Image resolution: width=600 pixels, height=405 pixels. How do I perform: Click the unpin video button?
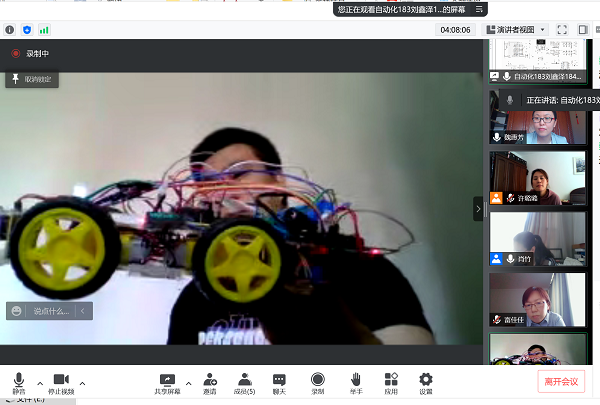point(31,78)
